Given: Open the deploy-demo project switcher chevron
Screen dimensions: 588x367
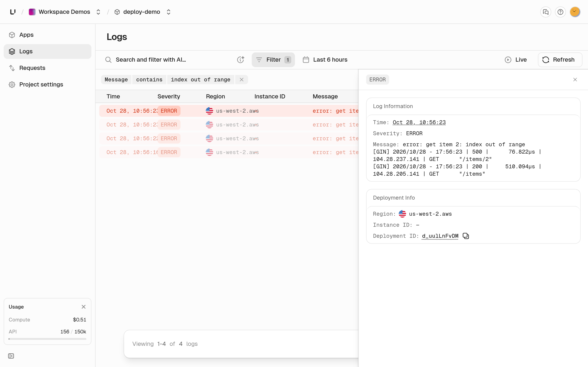Looking at the screenshot, I should click(x=168, y=12).
